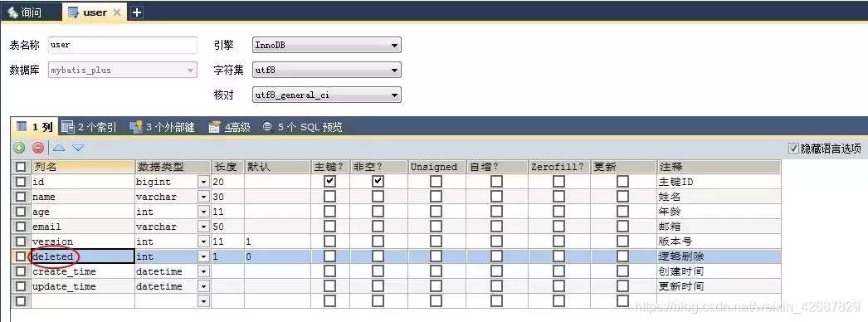This screenshot has height=322, width=868.
Task: Click the 长度 column header
Action: coord(227,166)
